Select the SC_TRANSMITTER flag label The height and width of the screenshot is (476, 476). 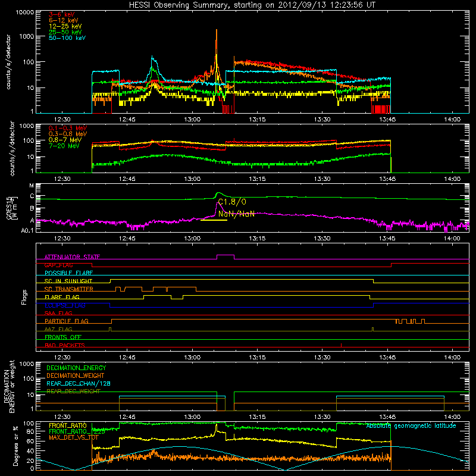pyautogui.click(x=69, y=289)
